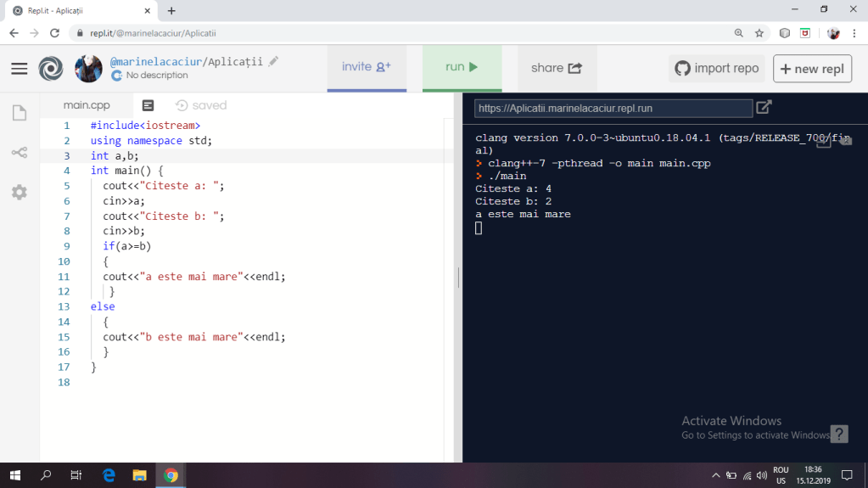Click the import repo button
This screenshot has height=488, width=868.
coord(716,69)
